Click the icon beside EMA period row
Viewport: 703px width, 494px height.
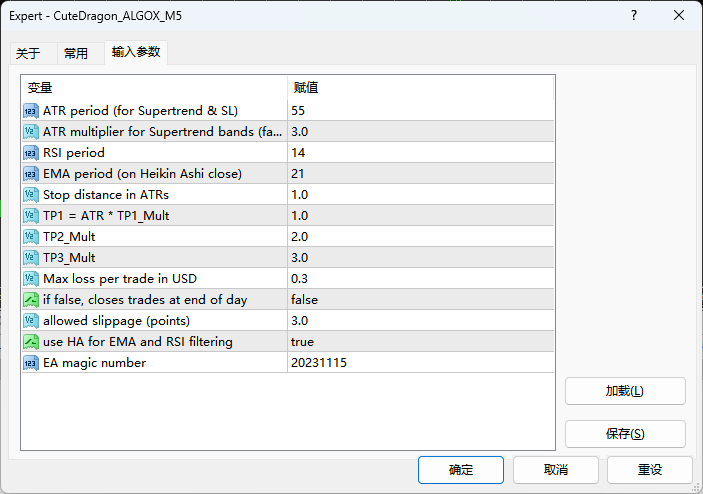point(31,173)
